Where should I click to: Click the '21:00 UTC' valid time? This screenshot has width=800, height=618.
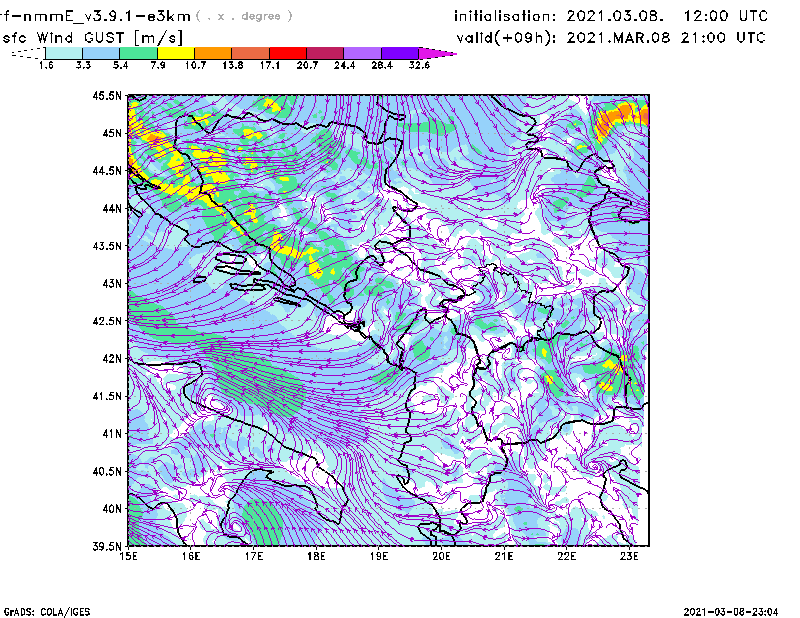tap(725, 38)
